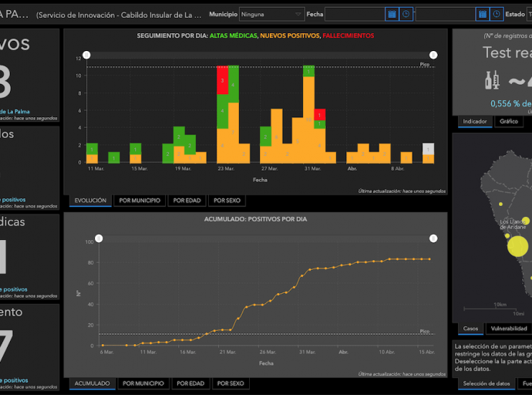Click the Pico label on daily chart
The height and width of the screenshot is (395, 532).
click(x=425, y=65)
